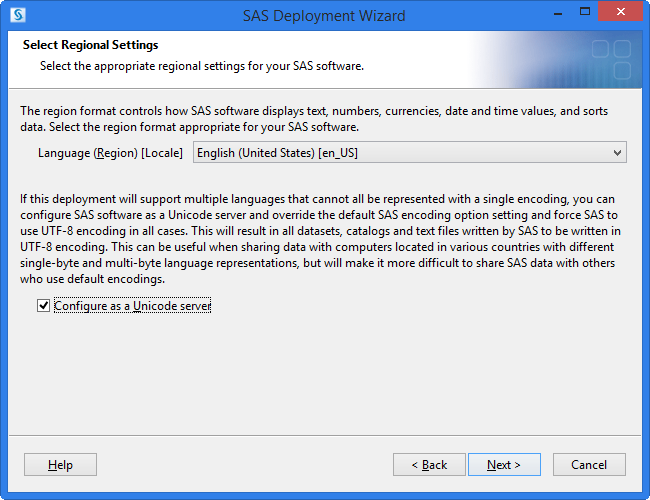
Task: Click the 'SAS Deployment Wizard' title bar text
Action: point(324,16)
